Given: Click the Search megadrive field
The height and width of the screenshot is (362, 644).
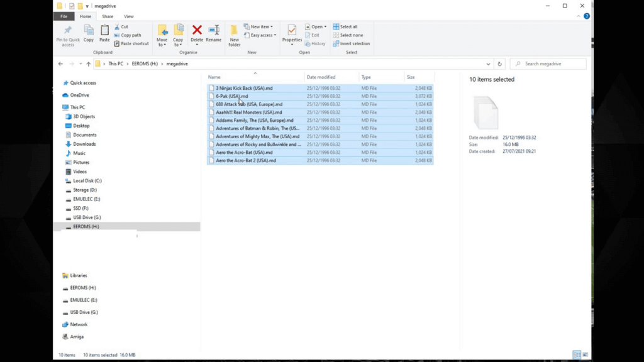Looking at the screenshot, I should tap(548, 64).
